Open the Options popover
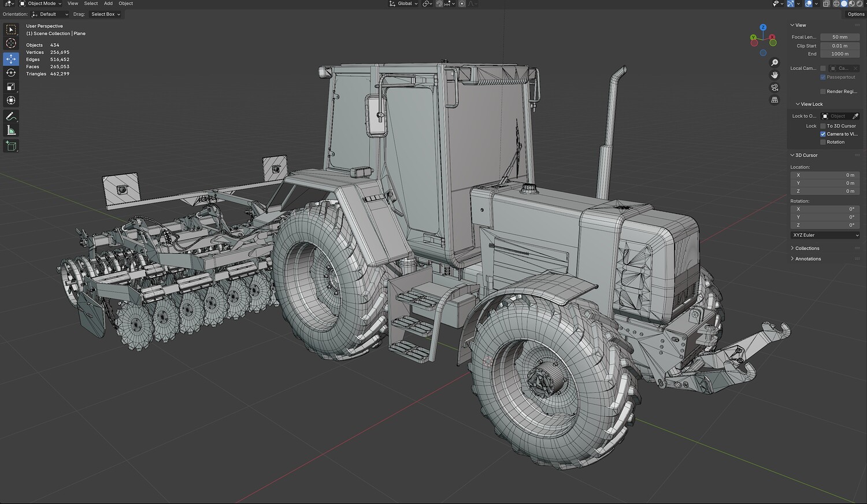This screenshot has width=867, height=504. (856, 14)
